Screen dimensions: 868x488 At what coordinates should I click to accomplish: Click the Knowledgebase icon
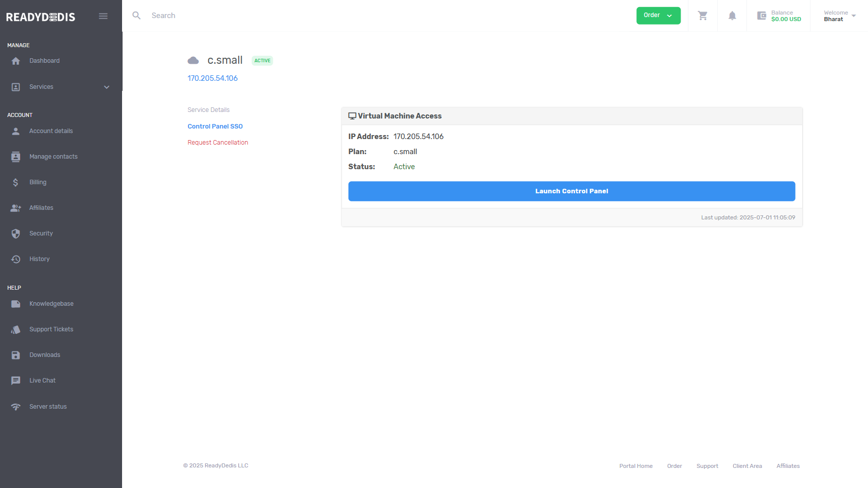pos(16,304)
